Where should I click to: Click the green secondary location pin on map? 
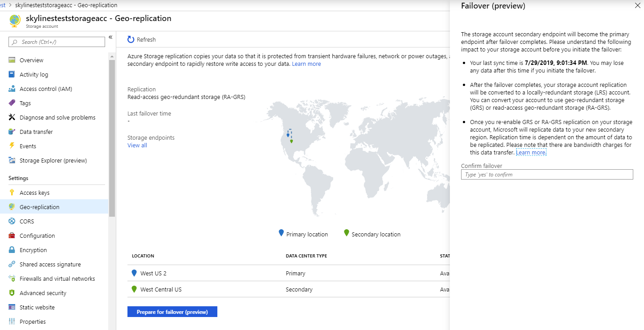pyautogui.click(x=292, y=141)
